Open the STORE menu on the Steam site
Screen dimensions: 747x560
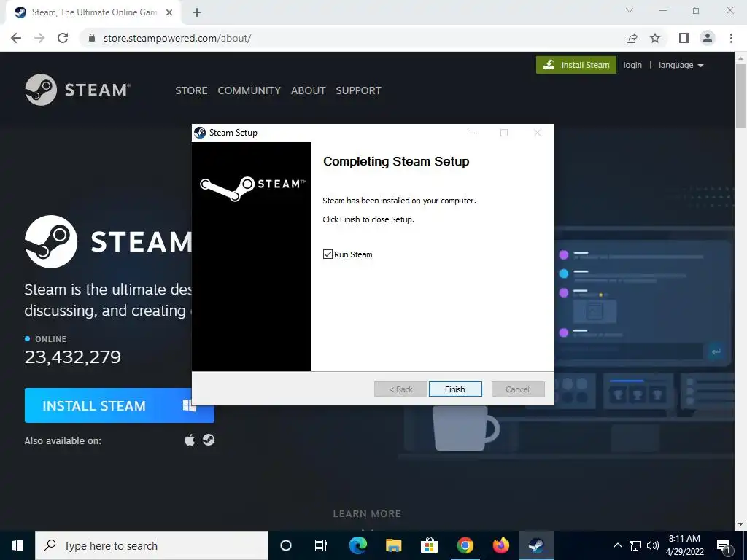pyautogui.click(x=191, y=90)
